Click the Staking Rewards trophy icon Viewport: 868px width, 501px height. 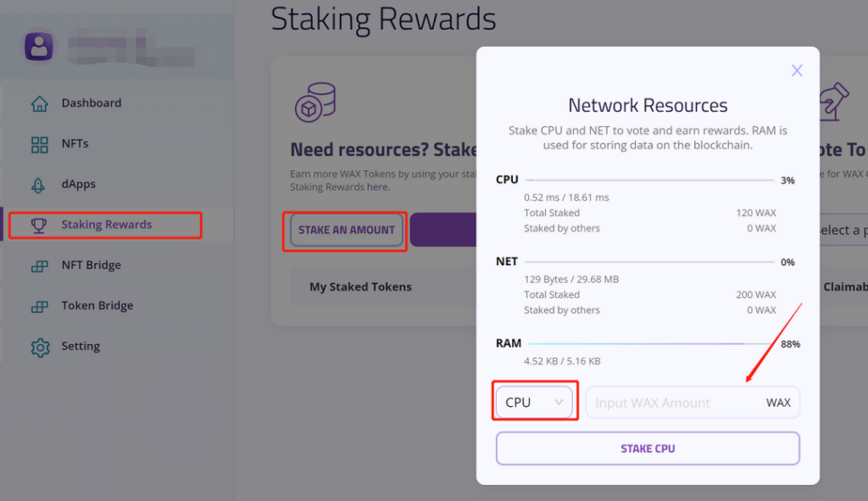click(40, 225)
